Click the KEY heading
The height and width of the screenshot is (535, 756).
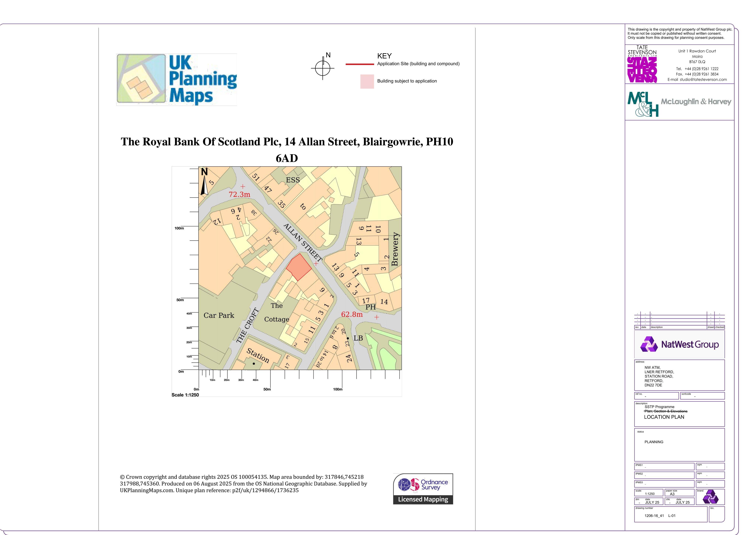click(x=384, y=56)
